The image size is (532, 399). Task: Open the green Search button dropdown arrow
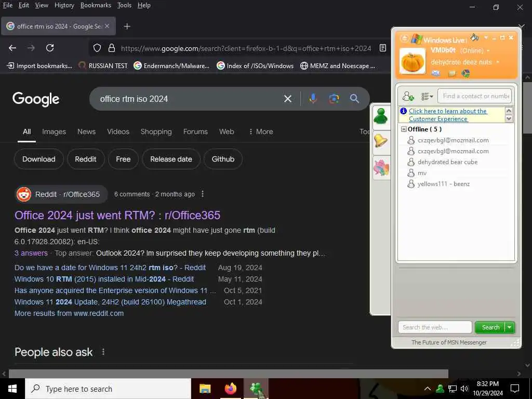click(510, 327)
